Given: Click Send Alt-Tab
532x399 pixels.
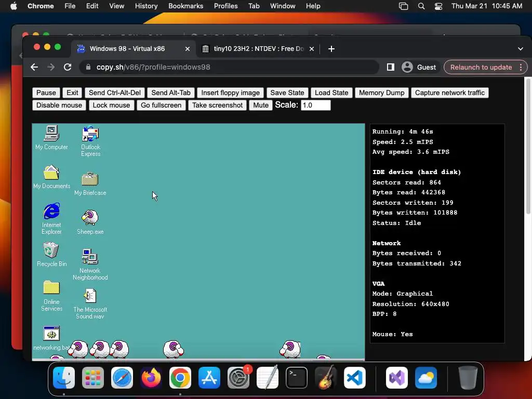Looking at the screenshot, I should point(171,92).
